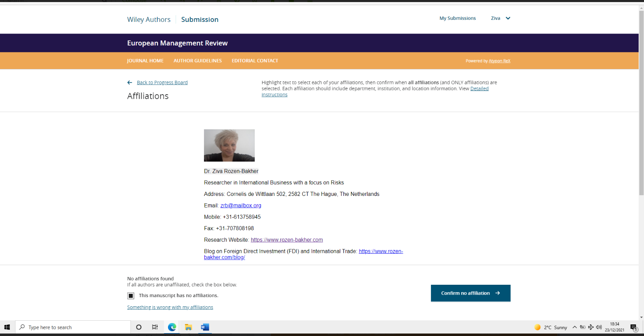Image resolution: width=644 pixels, height=336 pixels.
Task: Click the Submission header link
Action: pos(200,19)
